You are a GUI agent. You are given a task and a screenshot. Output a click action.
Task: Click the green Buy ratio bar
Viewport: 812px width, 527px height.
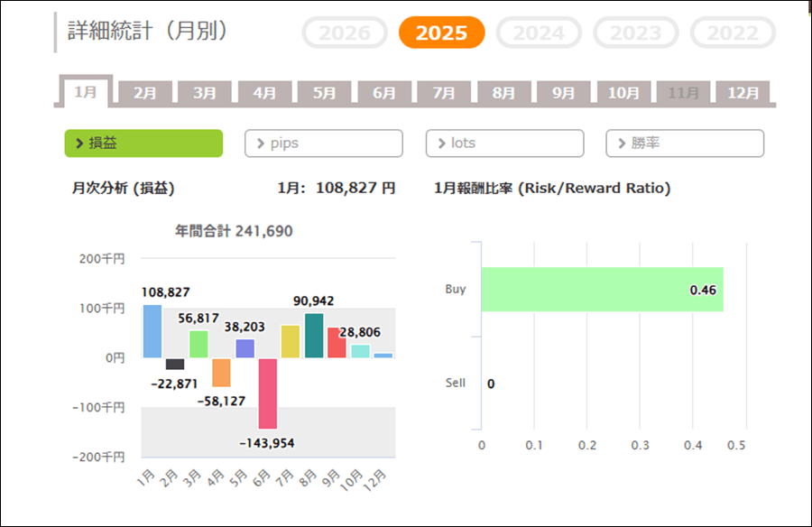tap(602, 290)
